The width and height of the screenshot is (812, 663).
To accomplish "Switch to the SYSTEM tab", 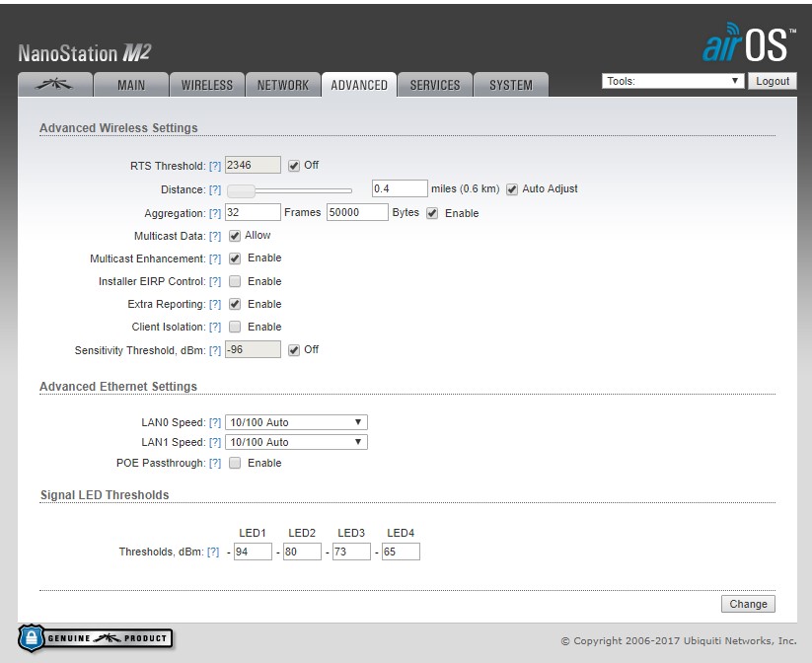I will (511, 85).
